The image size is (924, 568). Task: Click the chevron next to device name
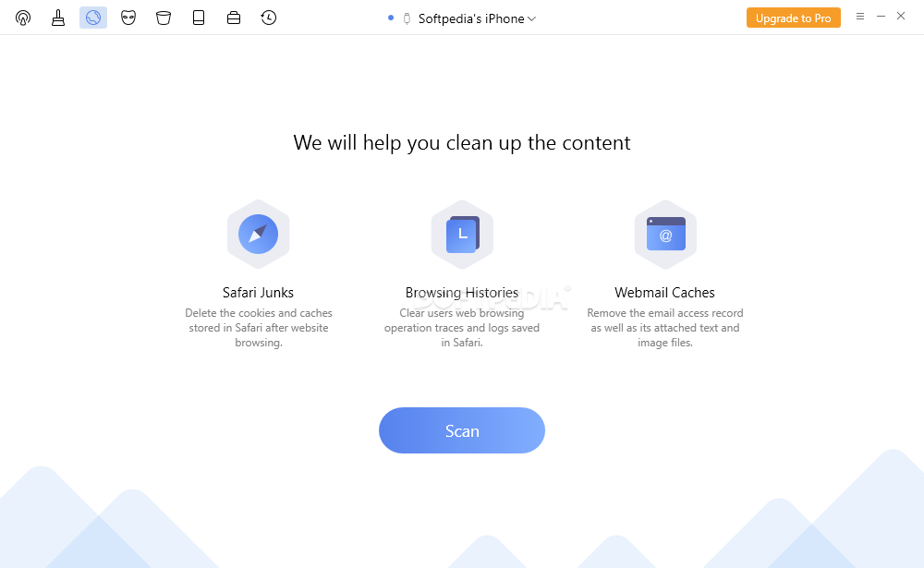pos(531,18)
